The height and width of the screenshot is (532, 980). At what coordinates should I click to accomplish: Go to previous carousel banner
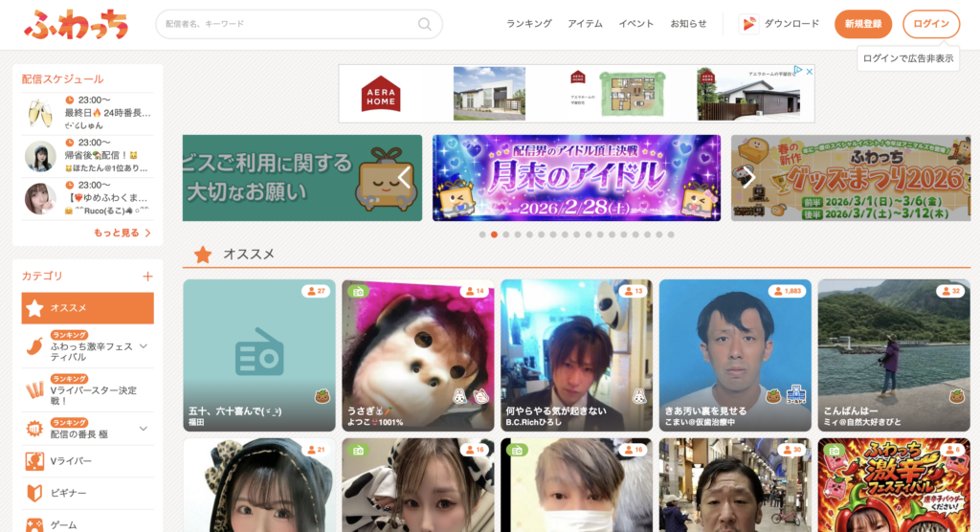pyautogui.click(x=404, y=177)
